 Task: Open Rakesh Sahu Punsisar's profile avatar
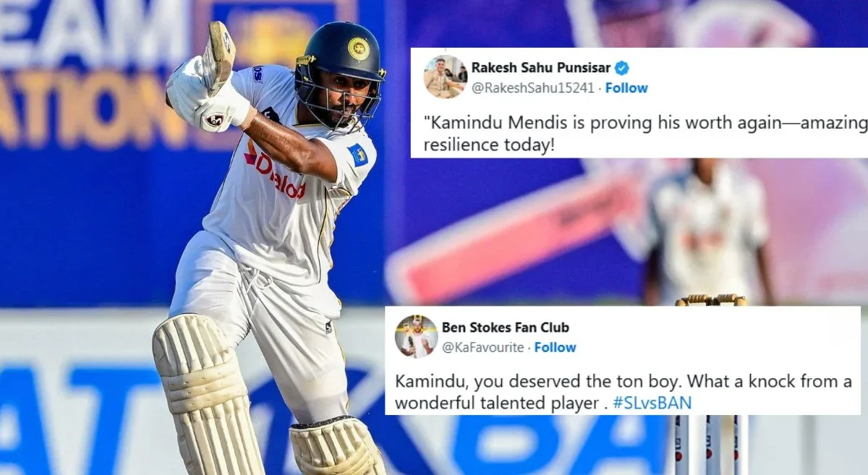click(x=445, y=77)
